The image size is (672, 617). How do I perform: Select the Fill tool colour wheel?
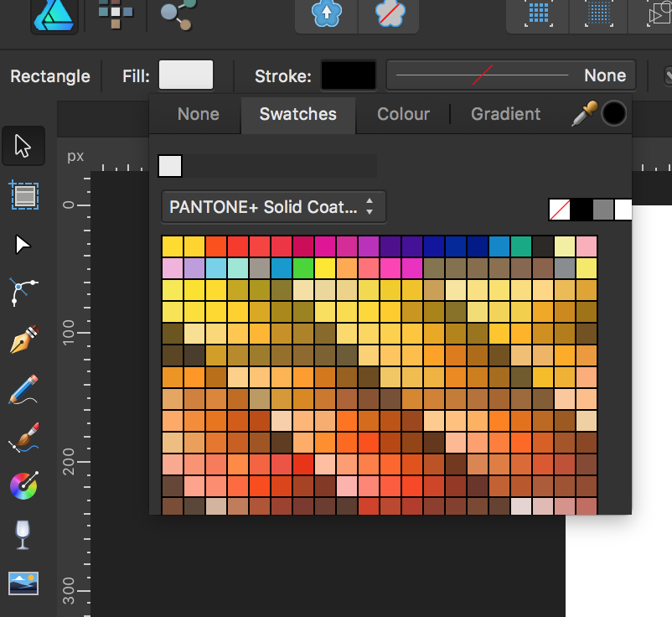24,485
